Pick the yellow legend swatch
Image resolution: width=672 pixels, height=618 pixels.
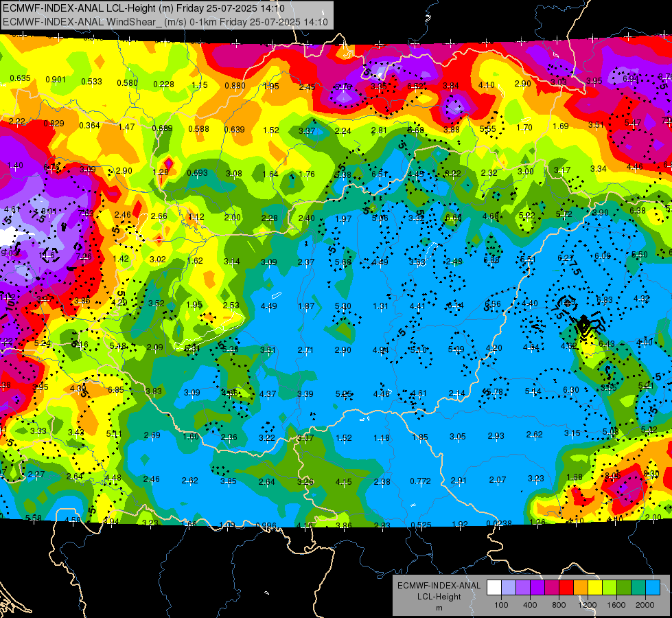(595, 588)
